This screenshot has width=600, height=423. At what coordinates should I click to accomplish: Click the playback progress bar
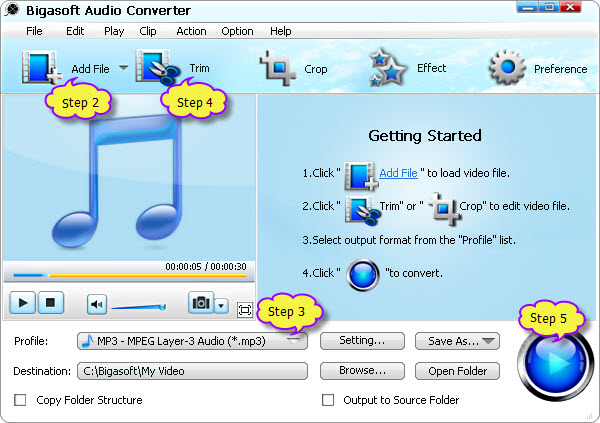[129, 275]
